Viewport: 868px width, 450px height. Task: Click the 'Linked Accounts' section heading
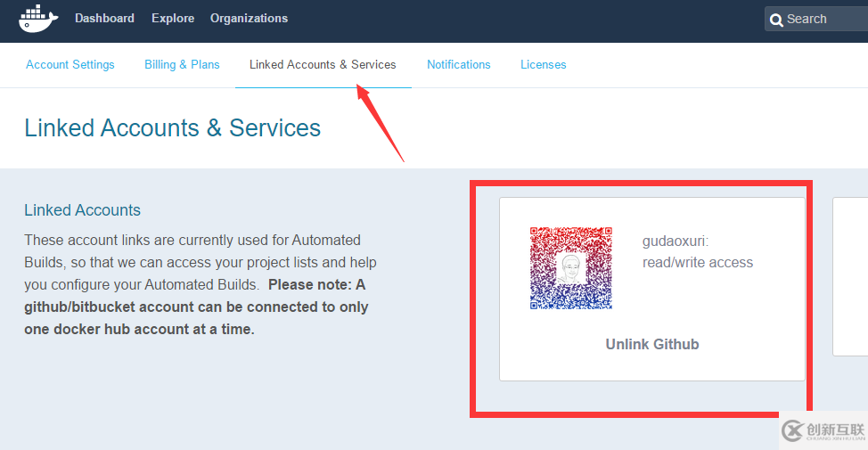pos(83,210)
